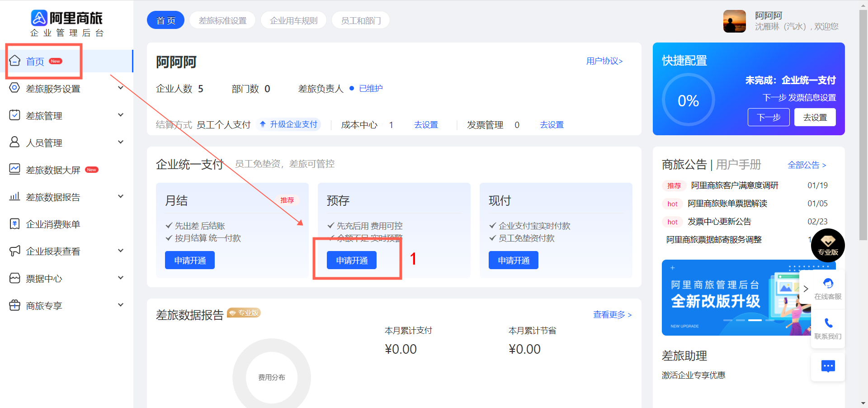Switch to 员工和部门 tab

[x=360, y=20]
